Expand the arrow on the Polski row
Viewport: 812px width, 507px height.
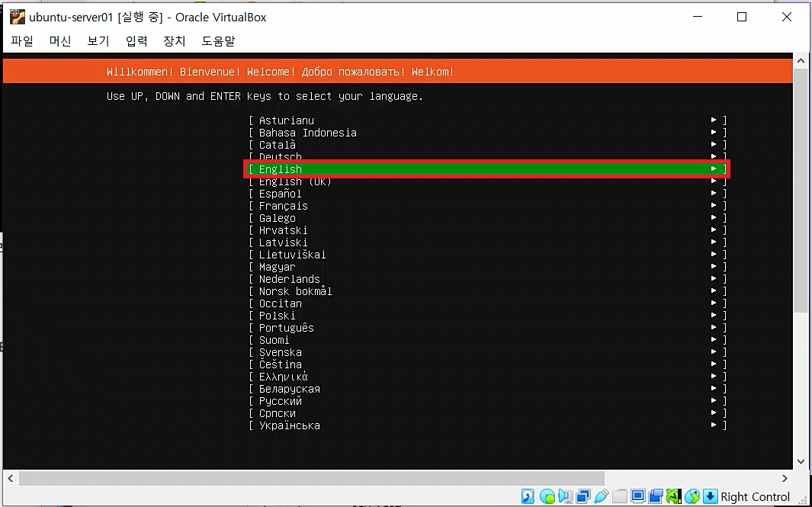pyautogui.click(x=714, y=316)
